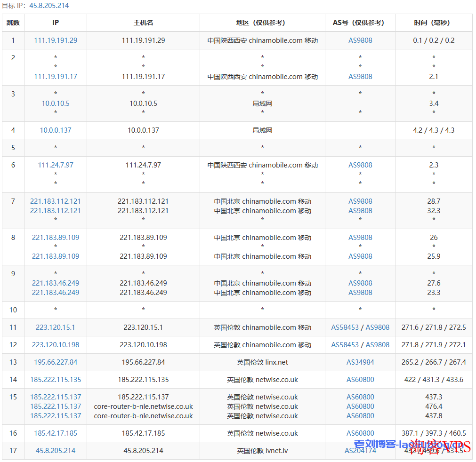Viewport: 476px width, 462px height.
Task: Open IP link 45.8.205.214 in hop 17
Action: coord(56,450)
